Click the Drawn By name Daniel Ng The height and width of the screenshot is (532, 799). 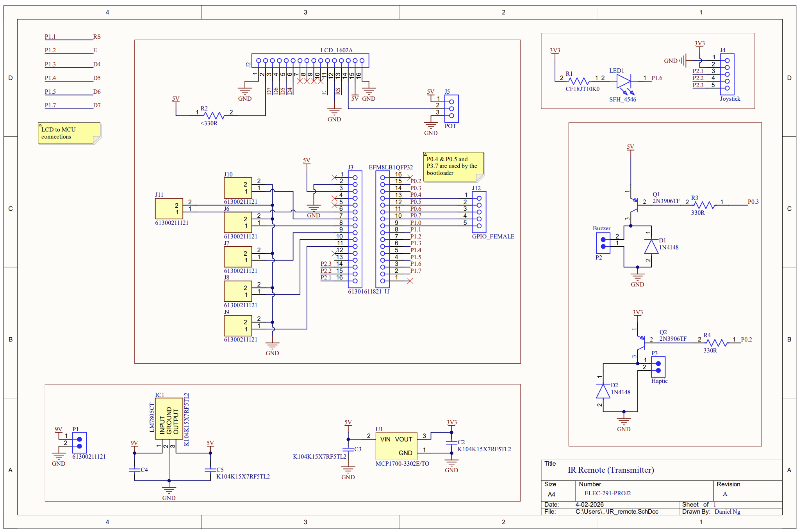[727, 511]
